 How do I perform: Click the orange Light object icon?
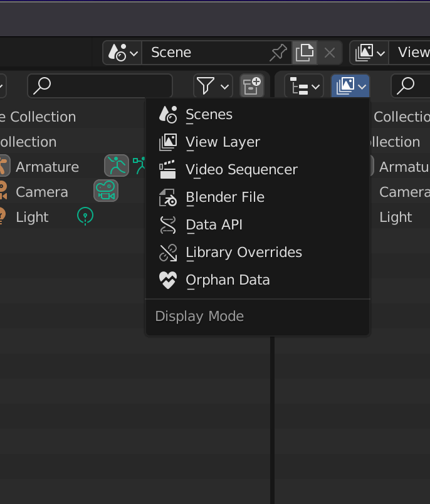3,216
